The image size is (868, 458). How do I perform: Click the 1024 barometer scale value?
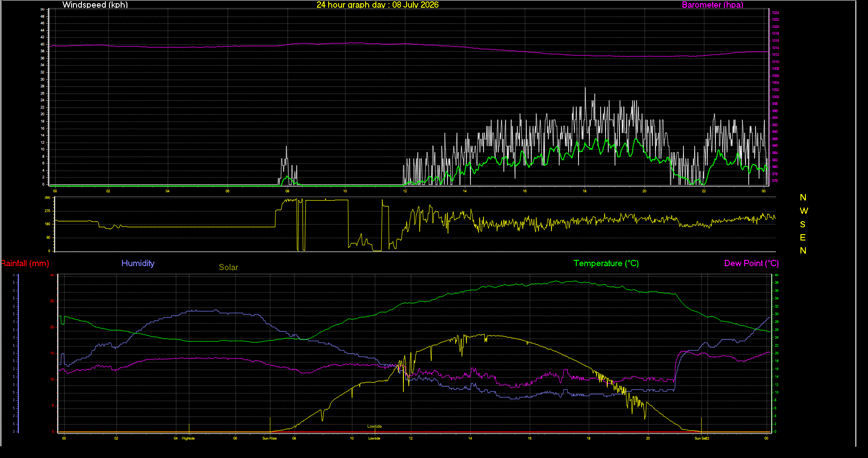coord(775,13)
